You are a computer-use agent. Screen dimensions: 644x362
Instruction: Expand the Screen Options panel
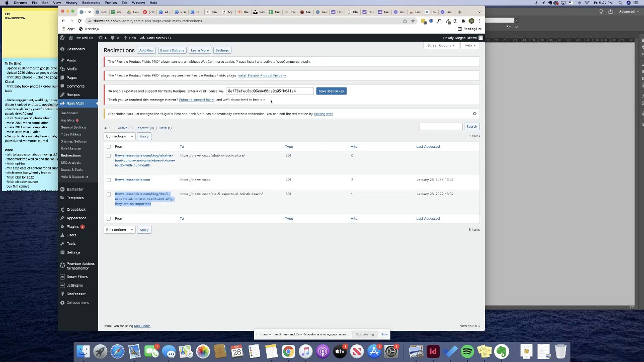[441, 45]
